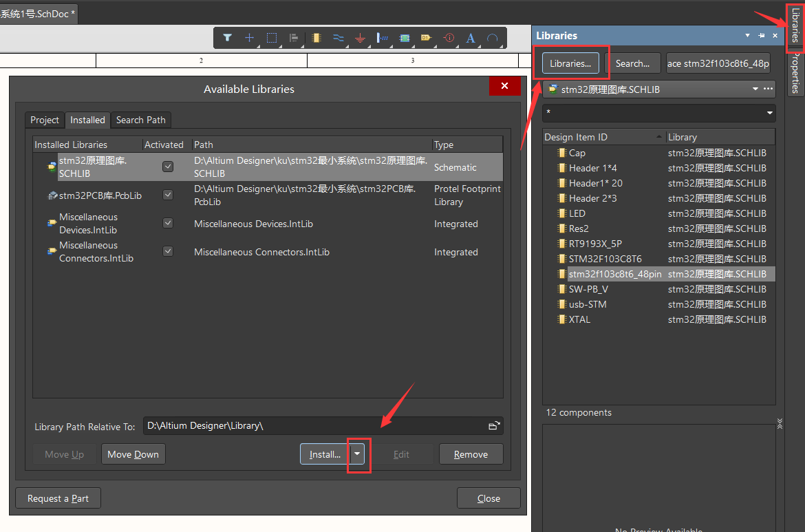Click the directives info marker icon

click(x=449, y=37)
